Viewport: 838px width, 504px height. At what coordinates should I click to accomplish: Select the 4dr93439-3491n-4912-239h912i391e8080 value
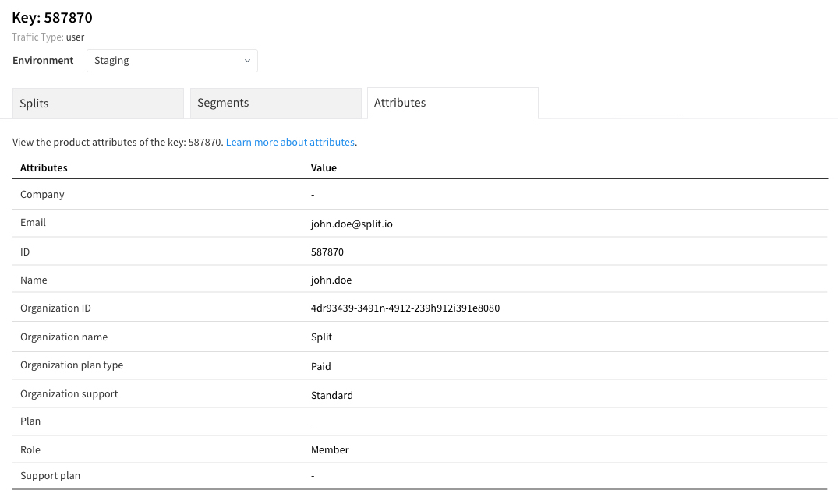405,308
